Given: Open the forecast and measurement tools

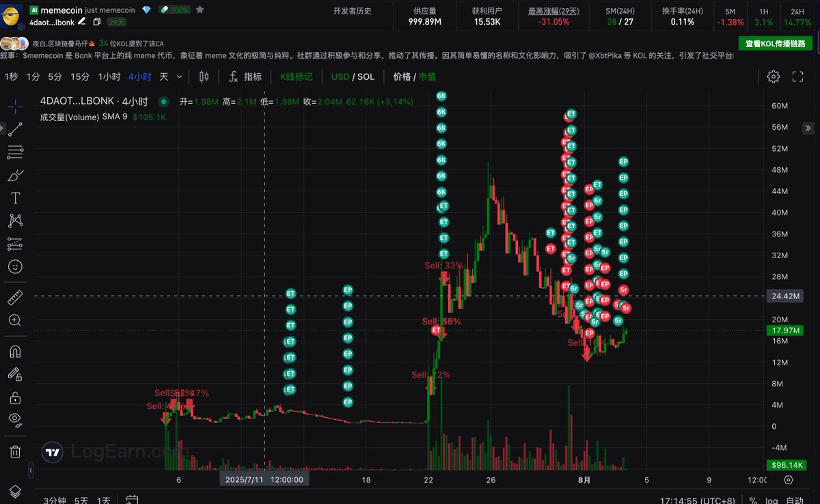Looking at the screenshot, I should tap(15, 244).
